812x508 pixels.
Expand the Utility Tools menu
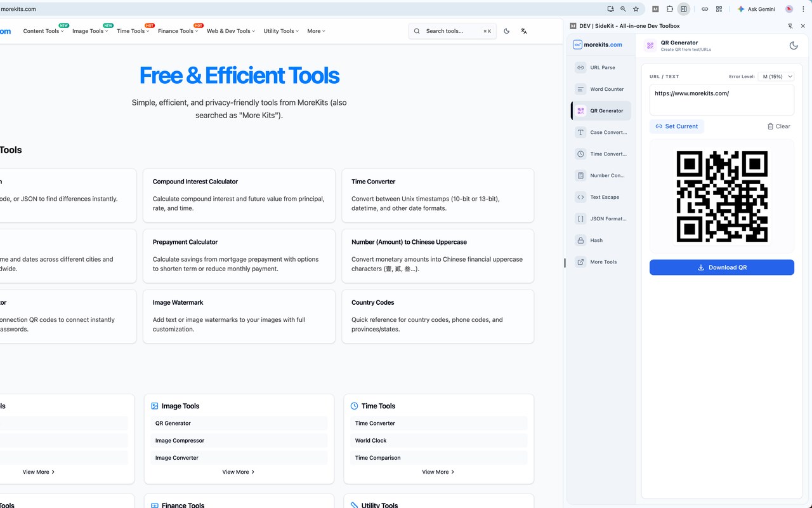pyautogui.click(x=281, y=31)
